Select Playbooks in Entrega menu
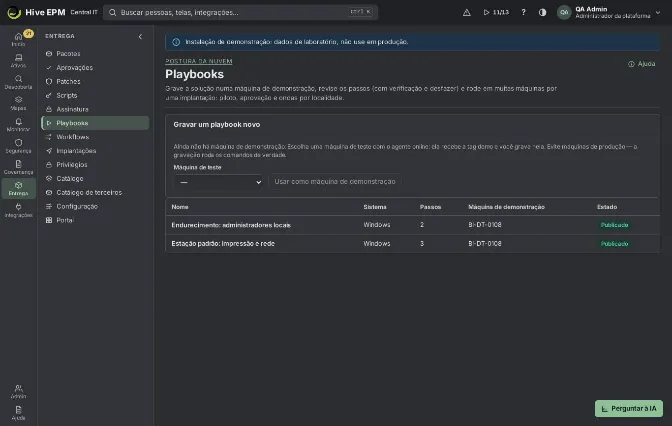The height and width of the screenshot is (426, 672). (95, 123)
